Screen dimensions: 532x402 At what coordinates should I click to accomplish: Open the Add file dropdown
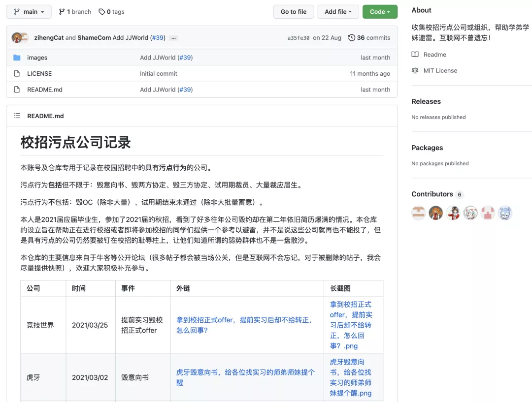tap(338, 11)
